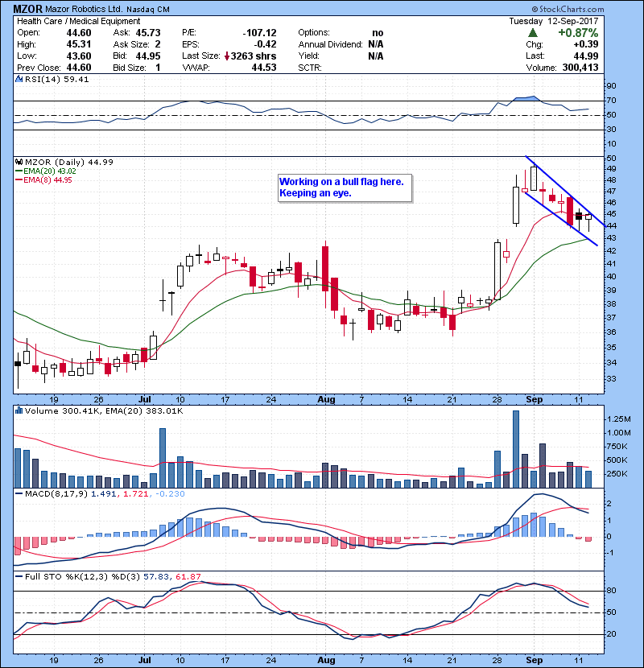Click the 90 label on the RSI axis

[x=611, y=86]
